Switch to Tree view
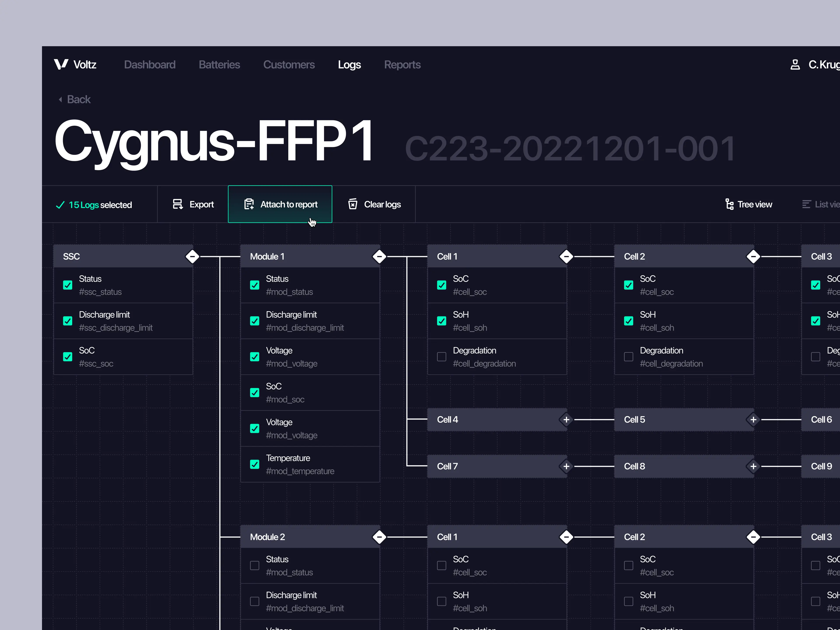The image size is (840, 630). click(x=749, y=204)
